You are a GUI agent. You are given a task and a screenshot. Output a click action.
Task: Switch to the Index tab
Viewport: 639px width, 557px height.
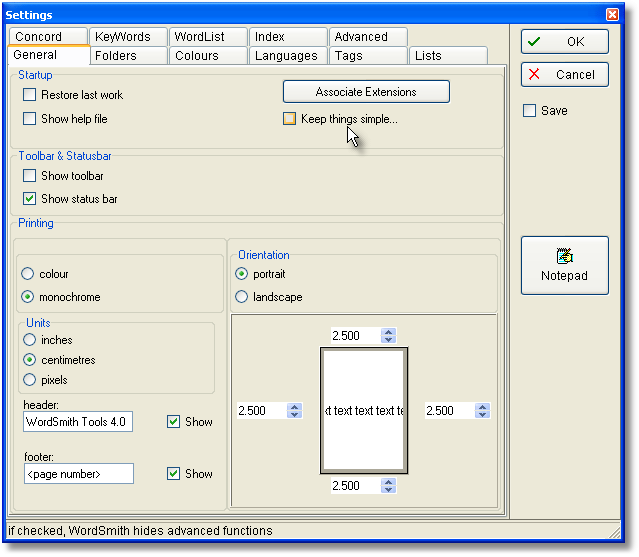pyautogui.click(x=288, y=36)
